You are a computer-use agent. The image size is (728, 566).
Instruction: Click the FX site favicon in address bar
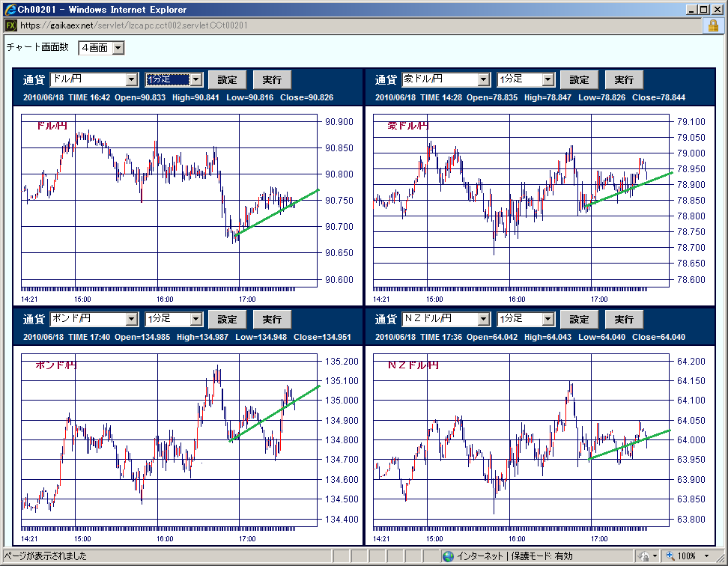10,25
